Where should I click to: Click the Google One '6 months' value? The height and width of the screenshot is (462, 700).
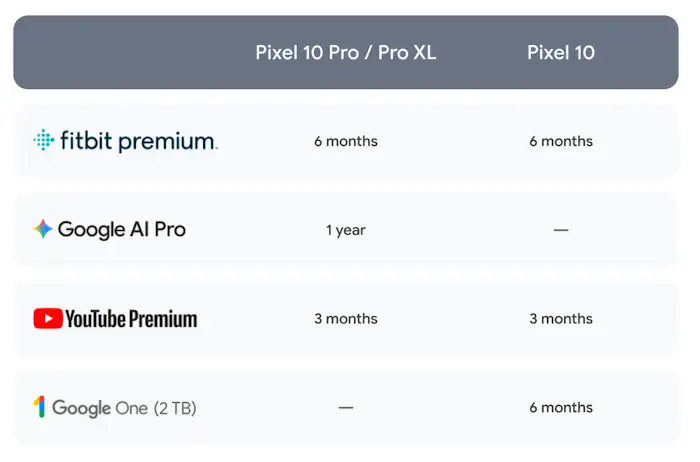[x=561, y=408]
